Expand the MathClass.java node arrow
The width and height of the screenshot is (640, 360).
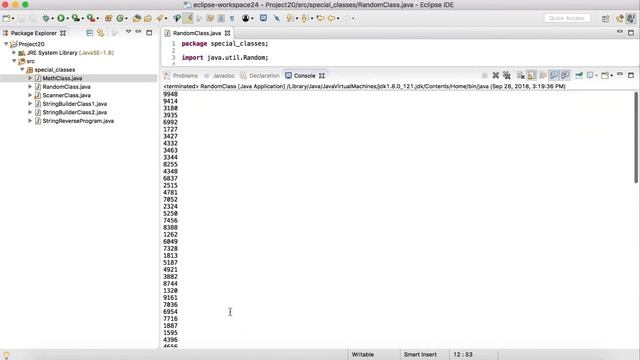click(x=30, y=78)
